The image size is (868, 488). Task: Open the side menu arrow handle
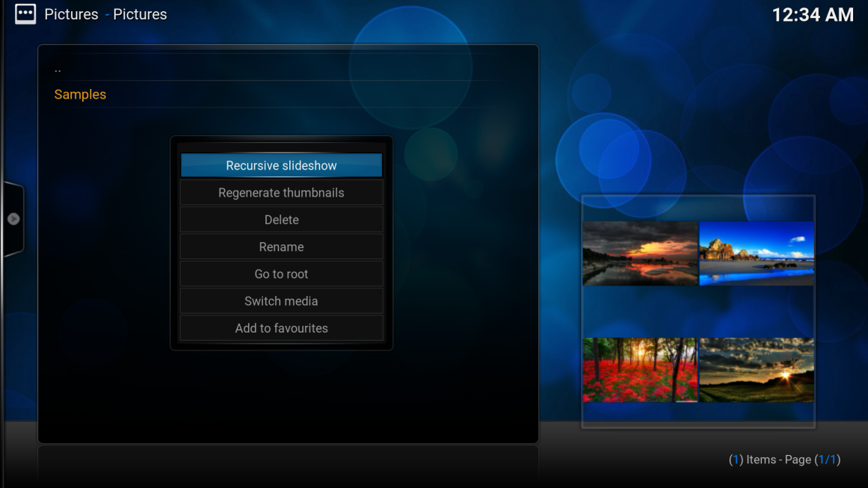[x=13, y=219]
